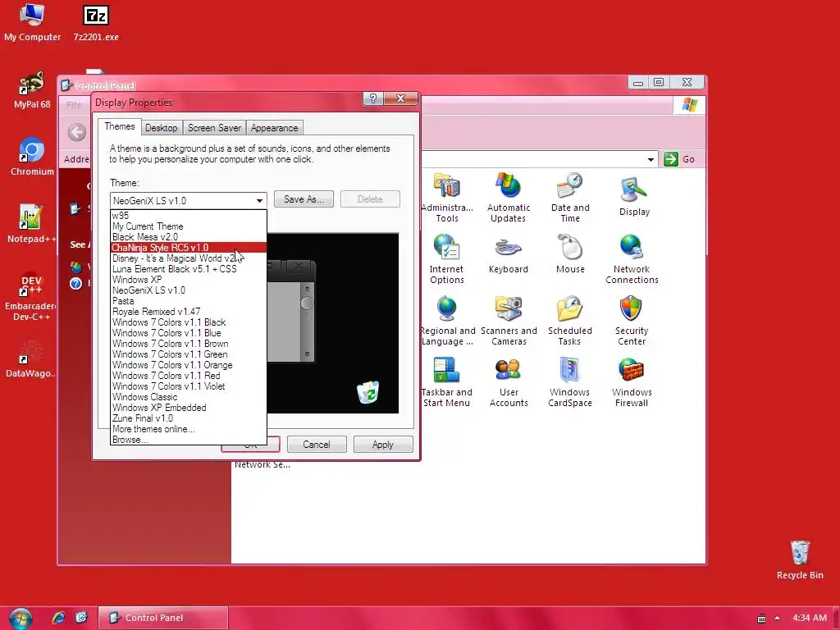Select Chromium desktop shortcut
This screenshot has width=840, height=630.
(x=32, y=157)
